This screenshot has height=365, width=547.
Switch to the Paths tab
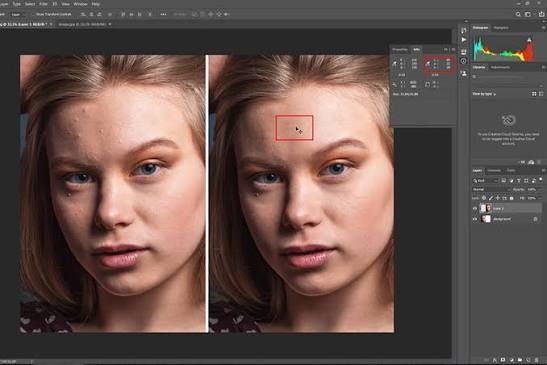511,171
